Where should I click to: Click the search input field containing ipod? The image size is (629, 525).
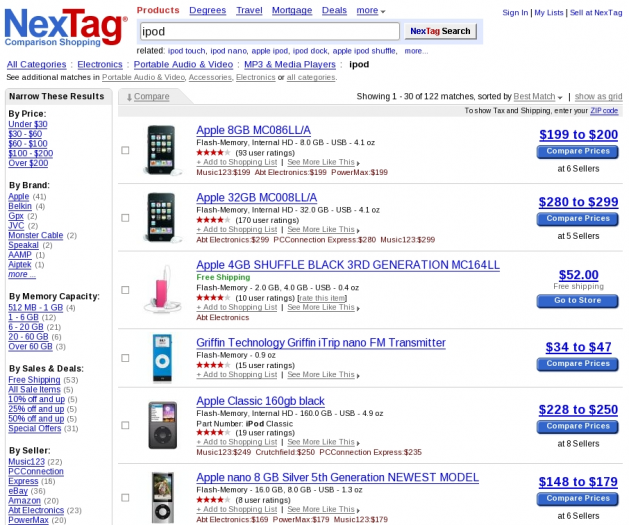[x=270, y=31]
